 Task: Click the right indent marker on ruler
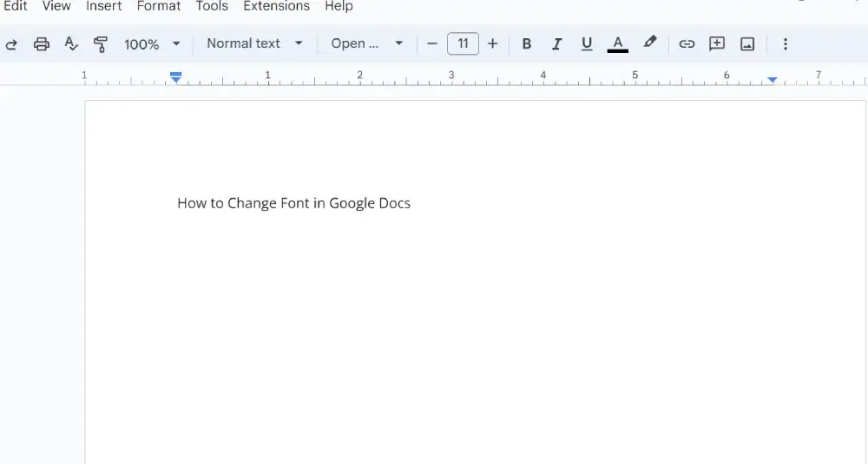tap(773, 80)
